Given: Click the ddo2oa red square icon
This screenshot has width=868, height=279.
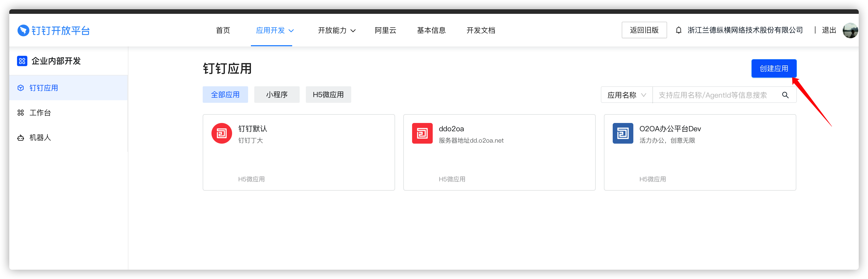Looking at the screenshot, I should (422, 133).
